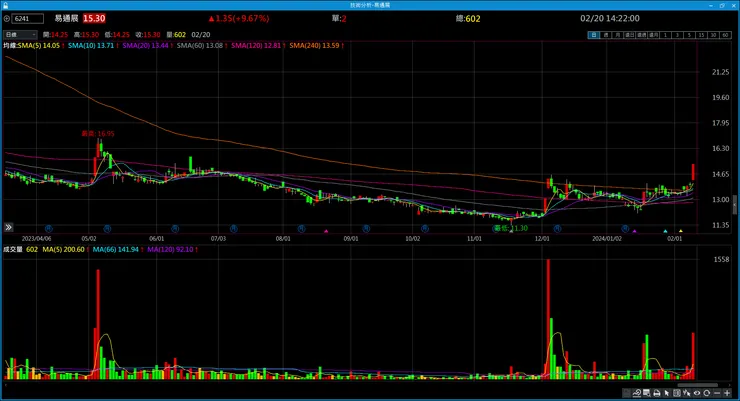The height and width of the screenshot is (401, 740).
Task: Click the 1558 volume axis label
Action: 721,259
